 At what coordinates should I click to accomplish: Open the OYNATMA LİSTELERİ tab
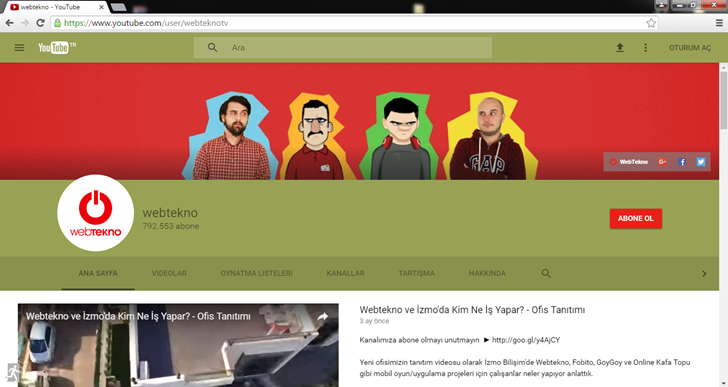point(256,273)
